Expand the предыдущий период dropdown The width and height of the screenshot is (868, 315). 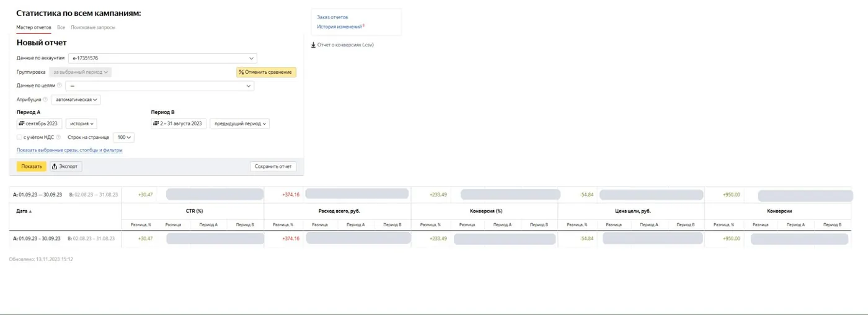tap(239, 123)
